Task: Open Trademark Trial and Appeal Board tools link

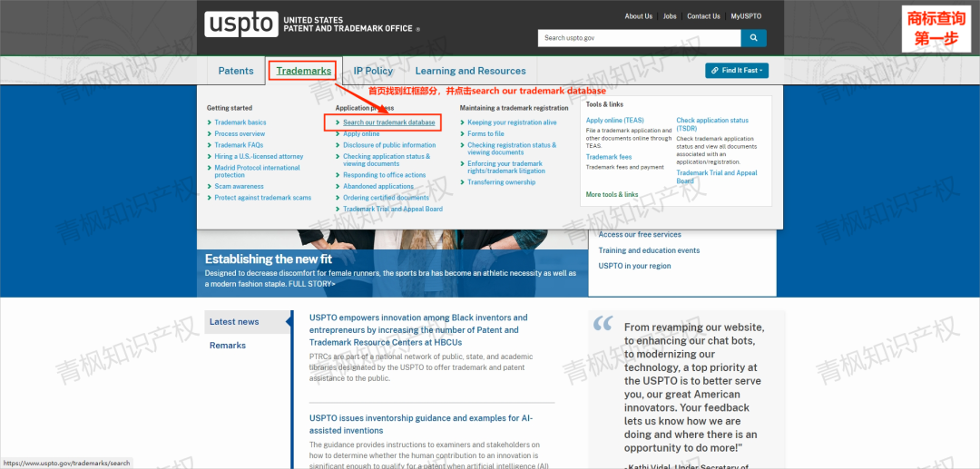Action: click(716, 177)
